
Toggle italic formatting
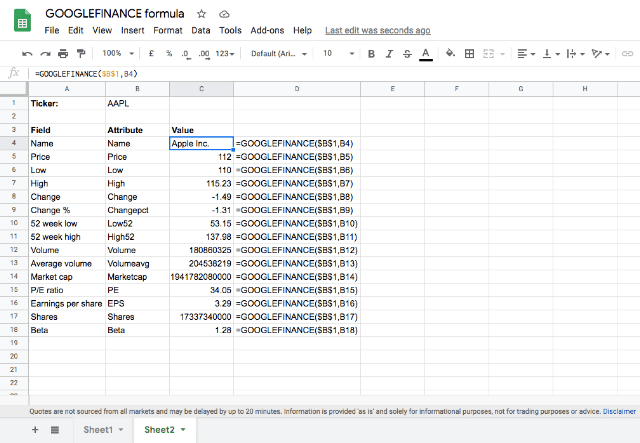pos(389,53)
